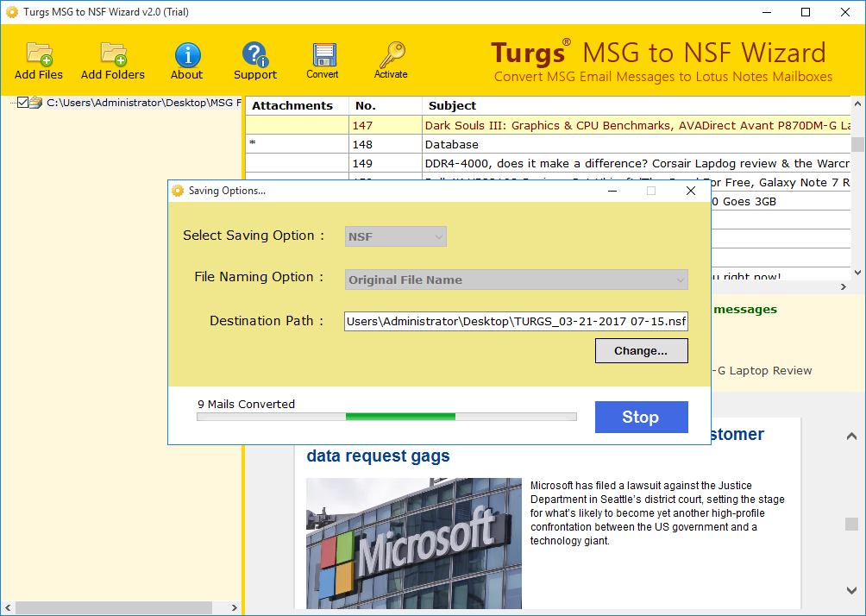866x616 pixels.
Task: Click the mails converted progress bar
Action: 386,417
